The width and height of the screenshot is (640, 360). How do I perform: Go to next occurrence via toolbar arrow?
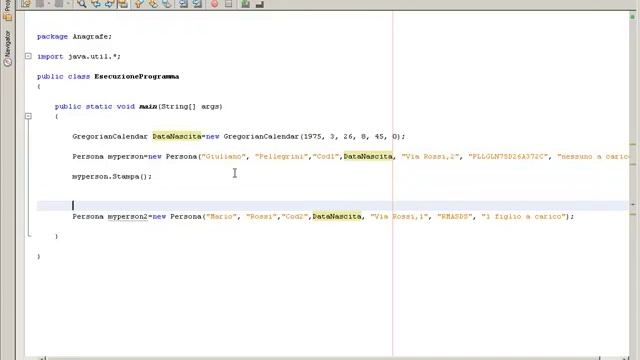point(109,4)
